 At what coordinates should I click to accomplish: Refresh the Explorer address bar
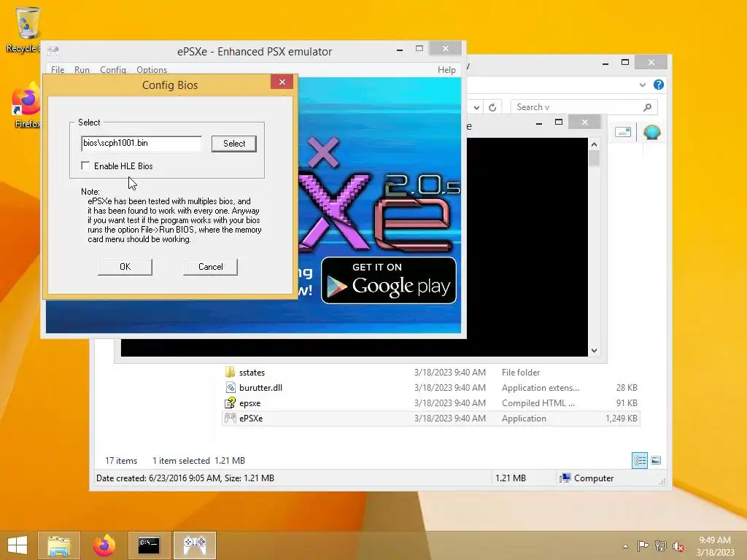[x=492, y=108]
